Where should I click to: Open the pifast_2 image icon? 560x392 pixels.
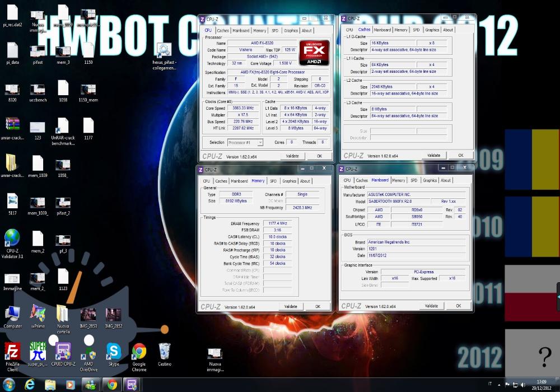pos(63,206)
